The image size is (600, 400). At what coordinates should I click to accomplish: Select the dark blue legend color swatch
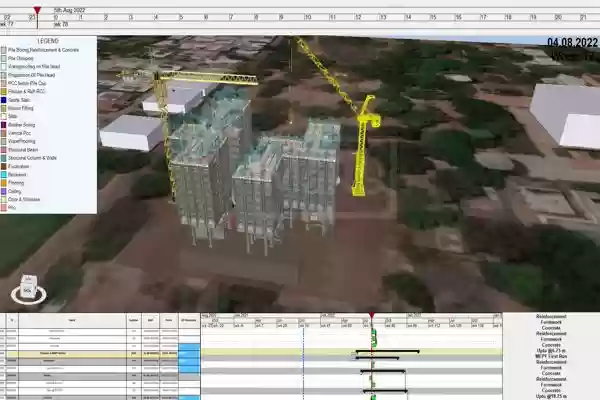click(x=4, y=100)
